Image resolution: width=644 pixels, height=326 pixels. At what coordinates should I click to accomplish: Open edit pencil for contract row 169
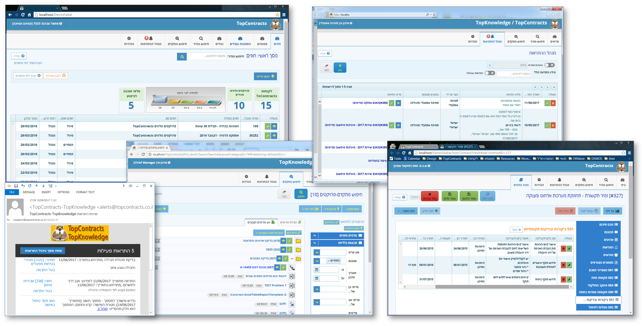point(267,126)
